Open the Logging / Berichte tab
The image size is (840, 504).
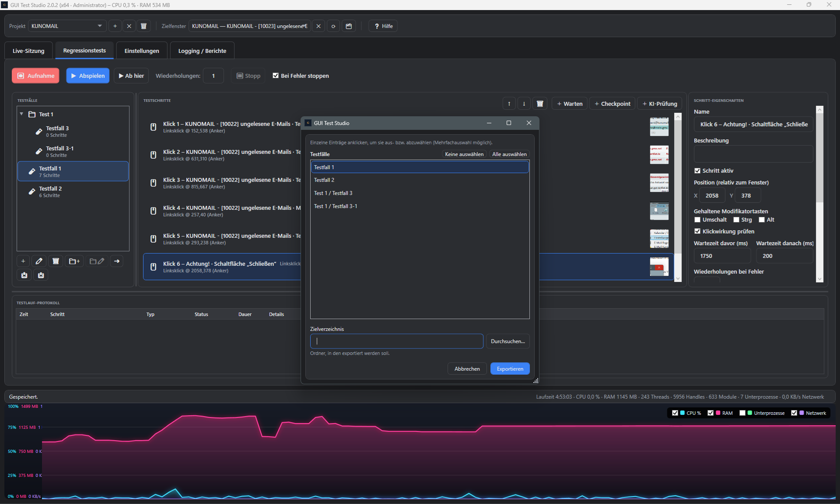(x=202, y=51)
